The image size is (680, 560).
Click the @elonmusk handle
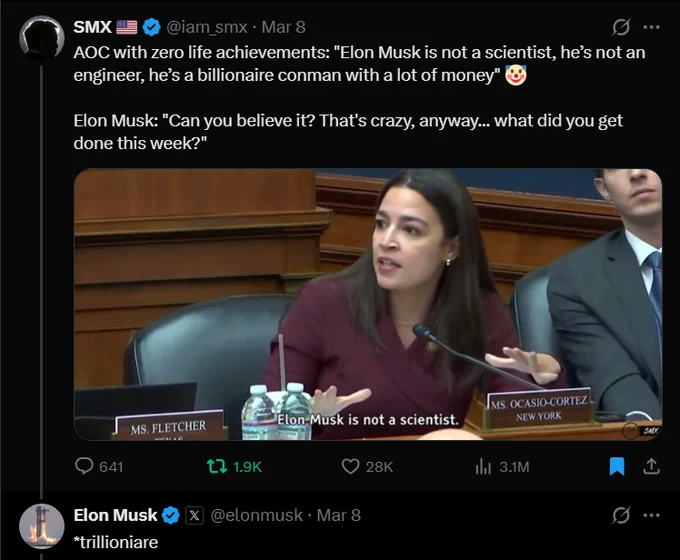(x=256, y=515)
